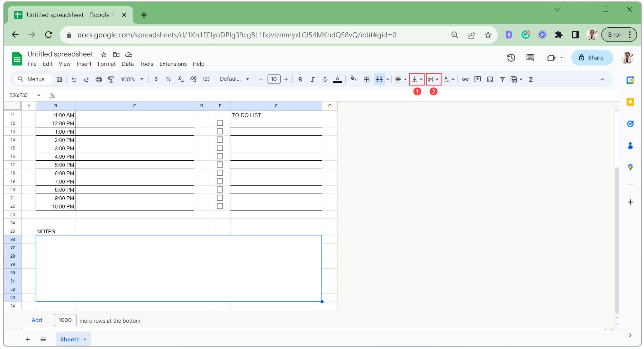Format selection as currency

point(155,79)
